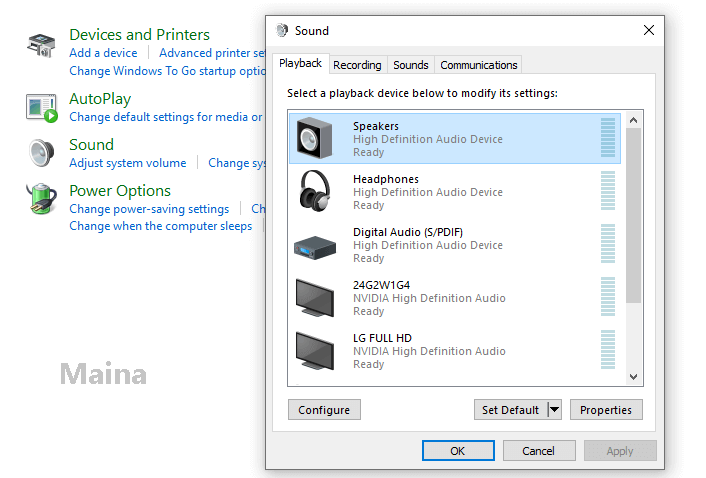Open the Set Default dropdown arrow
Image resolution: width=706 pixels, height=478 pixels.
click(555, 410)
